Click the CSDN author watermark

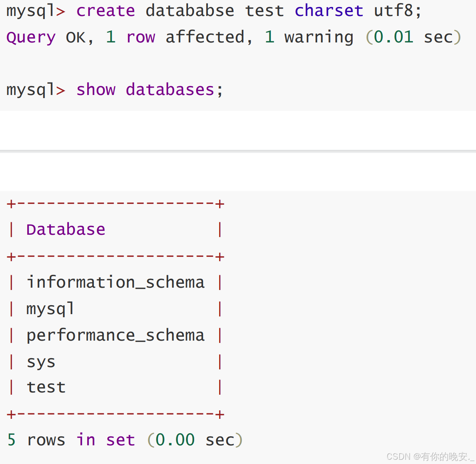[430, 456]
